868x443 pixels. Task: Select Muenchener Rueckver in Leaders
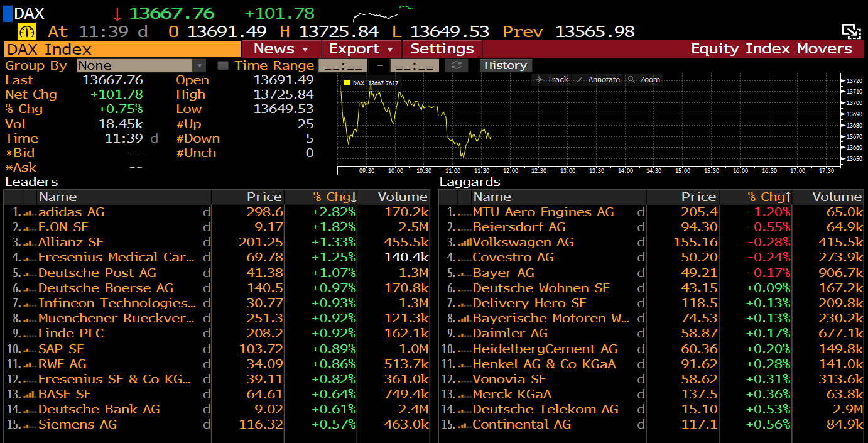(x=116, y=319)
